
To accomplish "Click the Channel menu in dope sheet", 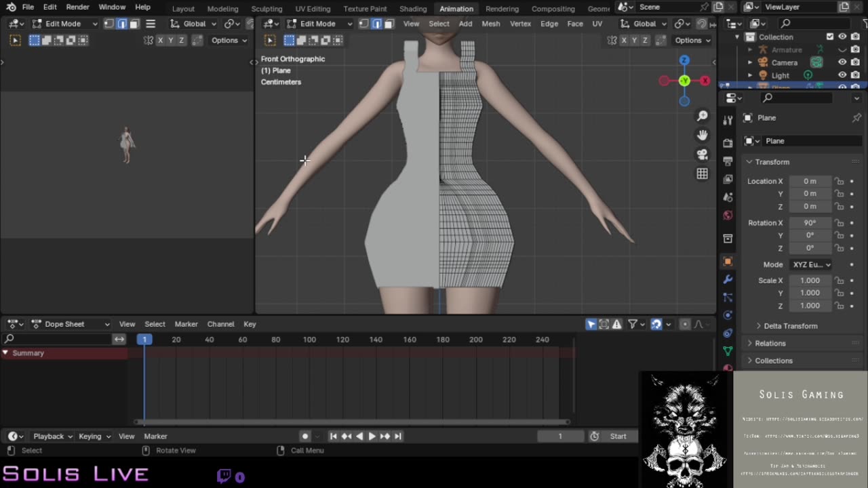I will (x=220, y=324).
